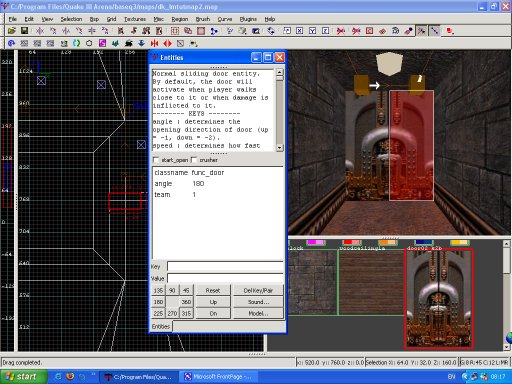The height and width of the screenshot is (384, 512).
Task: Open the Curve menu
Action: pos(225,19)
